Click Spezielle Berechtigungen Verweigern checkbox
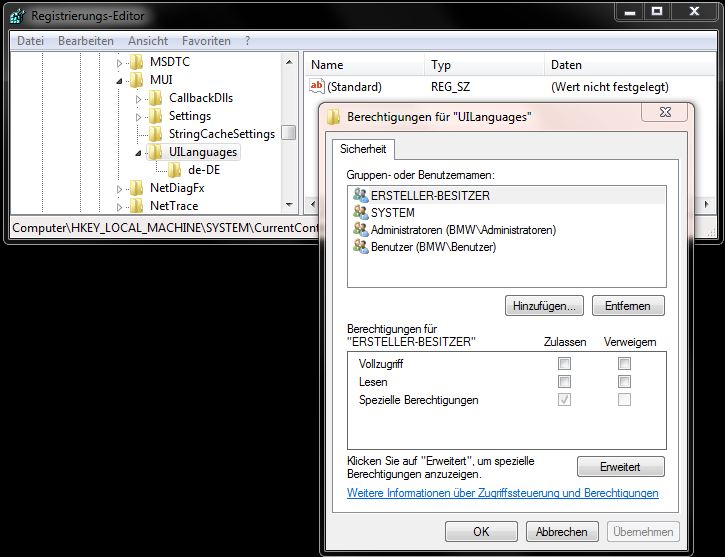725x557 pixels. click(x=624, y=400)
